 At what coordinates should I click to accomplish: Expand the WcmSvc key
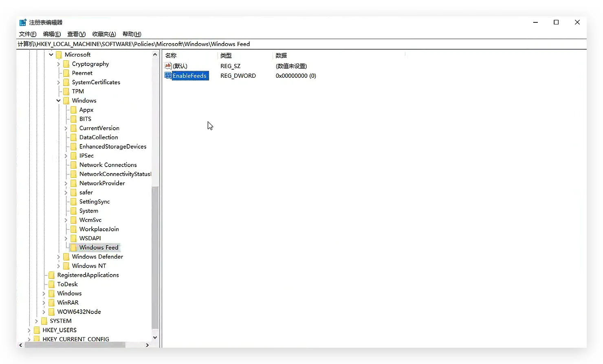pyautogui.click(x=66, y=220)
